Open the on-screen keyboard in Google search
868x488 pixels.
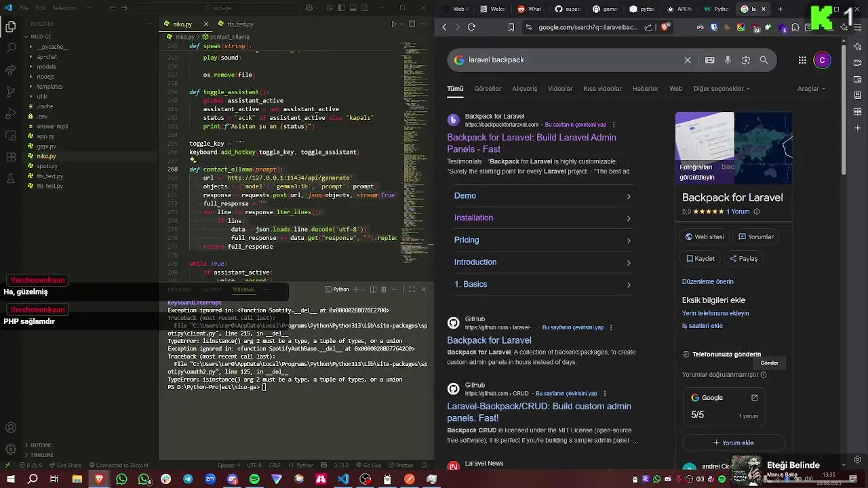pyautogui.click(x=709, y=60)
